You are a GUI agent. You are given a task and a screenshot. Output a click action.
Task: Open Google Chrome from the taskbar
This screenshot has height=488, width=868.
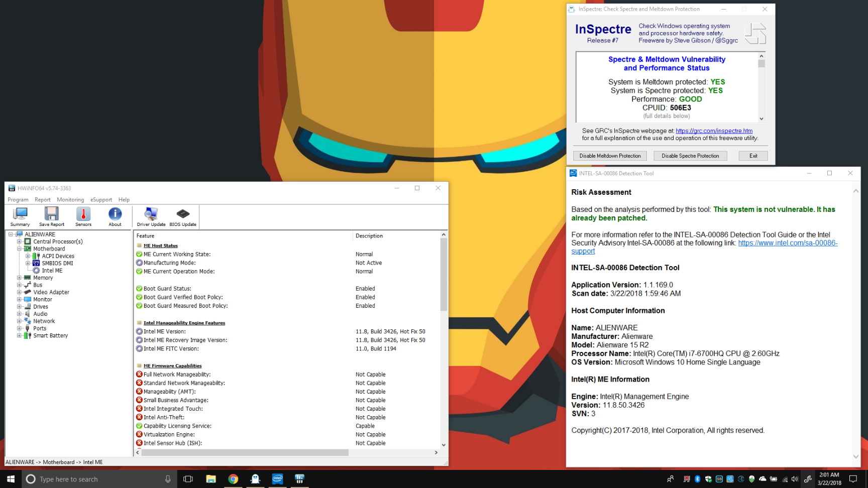coord(233,479)
